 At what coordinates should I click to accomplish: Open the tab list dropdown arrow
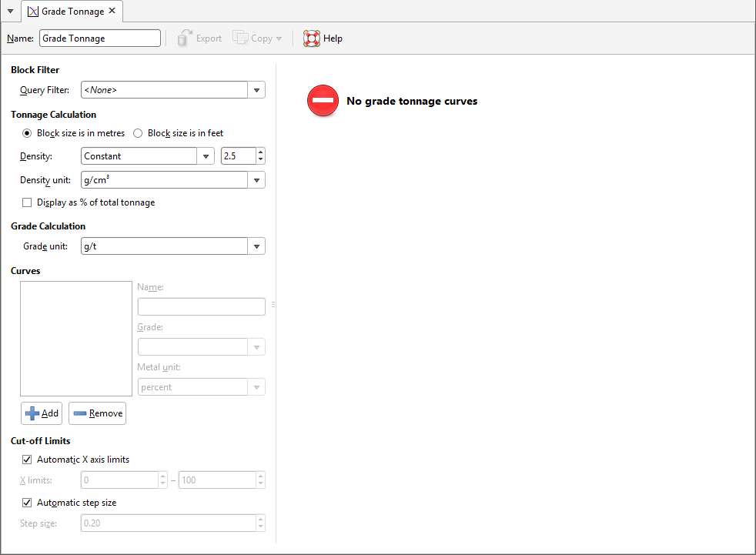tap(10, 12)
